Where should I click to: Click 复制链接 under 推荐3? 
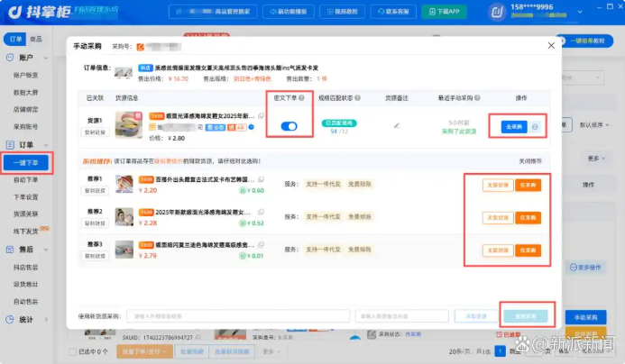(95, 256)
